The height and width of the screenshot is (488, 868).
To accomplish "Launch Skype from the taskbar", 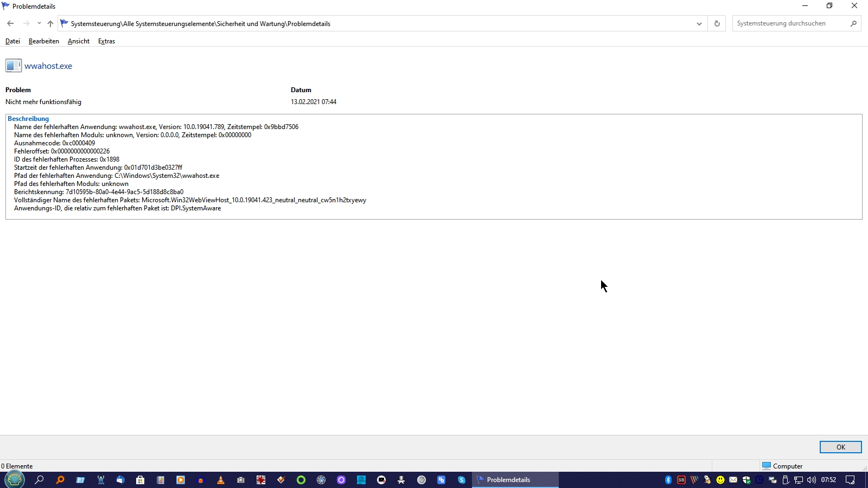I will pyautogui.click(x=462, y=480).
